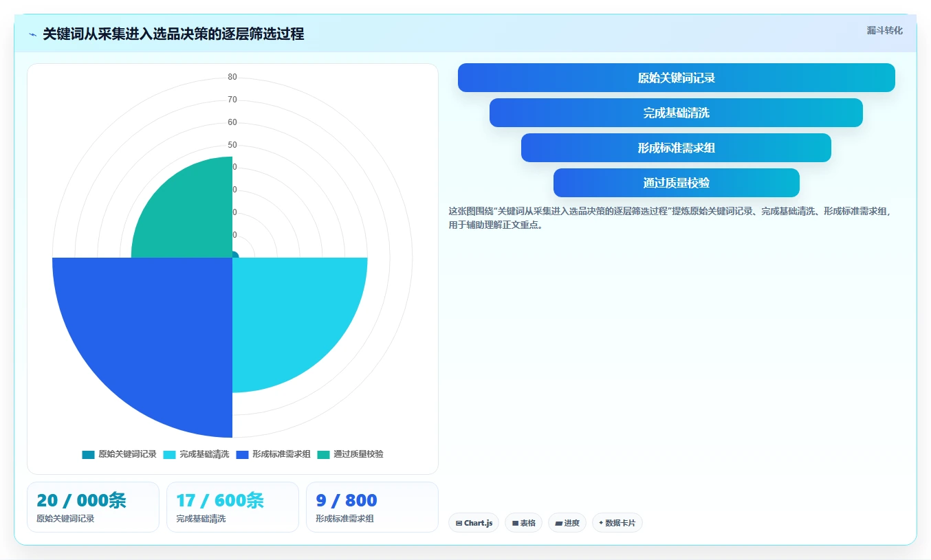Open the 17 / 600条 data card
The image size is (931, 560).
pos(232,507)
